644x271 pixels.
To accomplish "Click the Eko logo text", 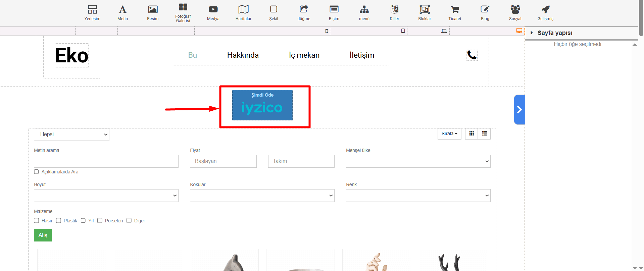I will tap(71, 55).
